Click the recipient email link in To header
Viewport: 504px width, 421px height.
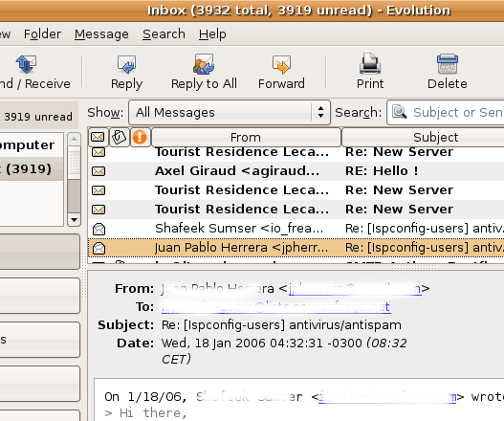[x=275, y=307]
